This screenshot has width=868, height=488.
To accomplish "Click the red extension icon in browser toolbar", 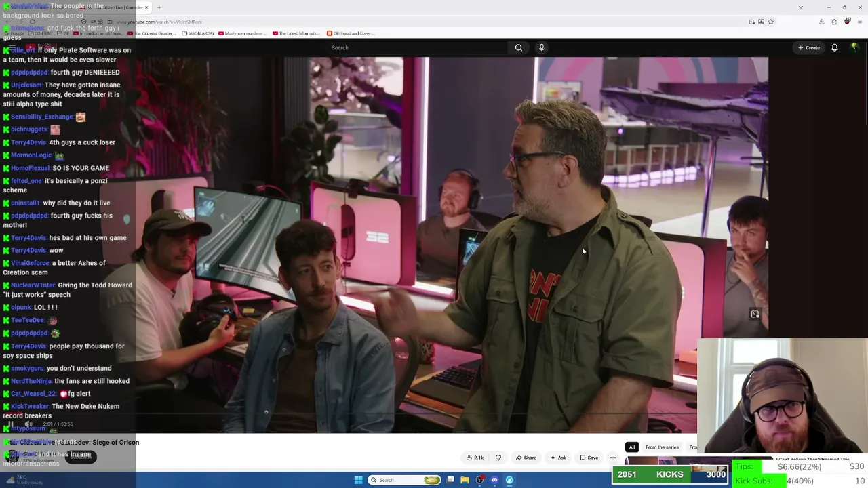I will tap(847, 22).
